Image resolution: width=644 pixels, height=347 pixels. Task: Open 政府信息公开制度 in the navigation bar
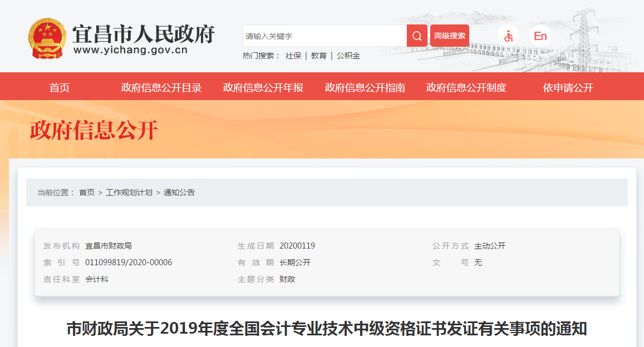[466, 87]
